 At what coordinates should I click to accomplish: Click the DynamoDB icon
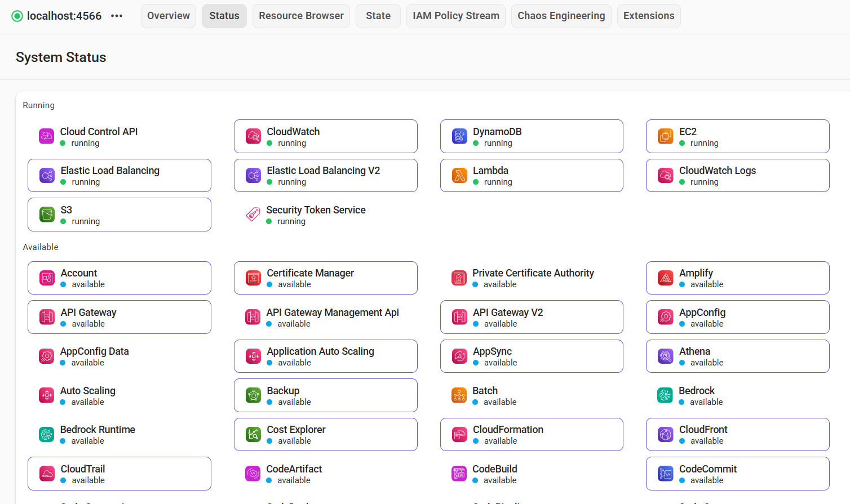point(459,136)
